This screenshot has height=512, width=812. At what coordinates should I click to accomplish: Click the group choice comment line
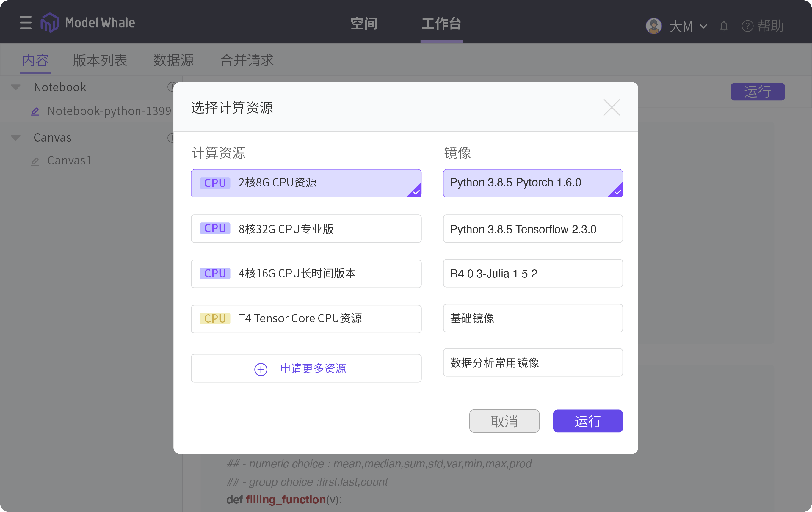click(307, 482)
